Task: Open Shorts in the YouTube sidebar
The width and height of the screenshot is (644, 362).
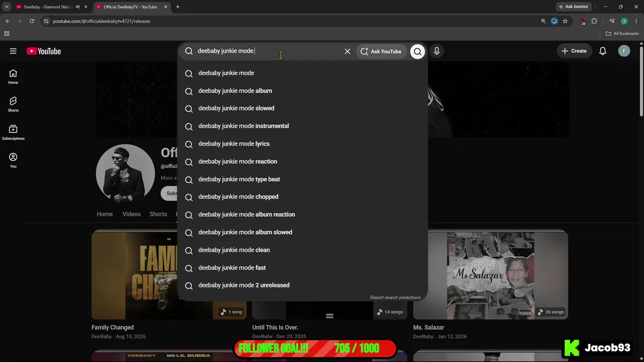Action: (13, 104)
